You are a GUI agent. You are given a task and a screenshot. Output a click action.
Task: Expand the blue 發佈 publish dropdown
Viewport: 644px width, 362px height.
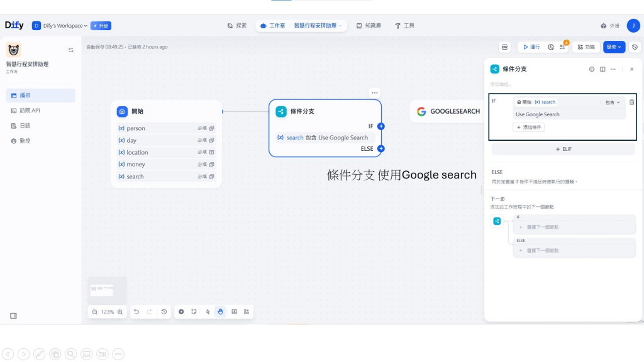coord(614,47)
